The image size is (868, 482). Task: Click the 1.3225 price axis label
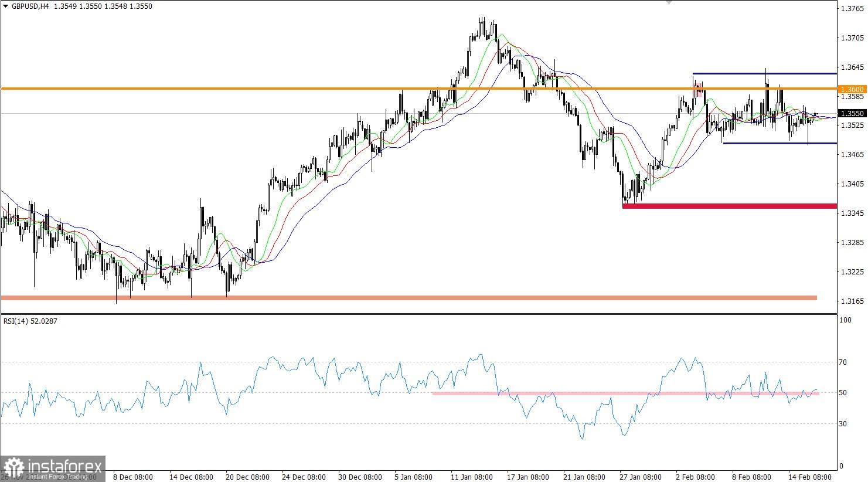(x=852, y=271)
